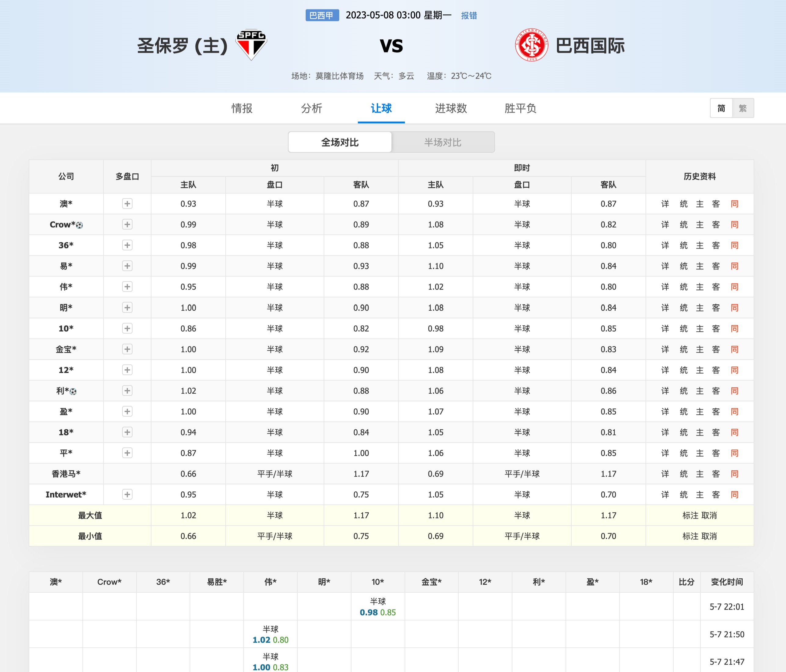Click 标注 in the 最小值 row
Image resolution: width=786 pixels, height=672 pixels.
coord(690,536)
